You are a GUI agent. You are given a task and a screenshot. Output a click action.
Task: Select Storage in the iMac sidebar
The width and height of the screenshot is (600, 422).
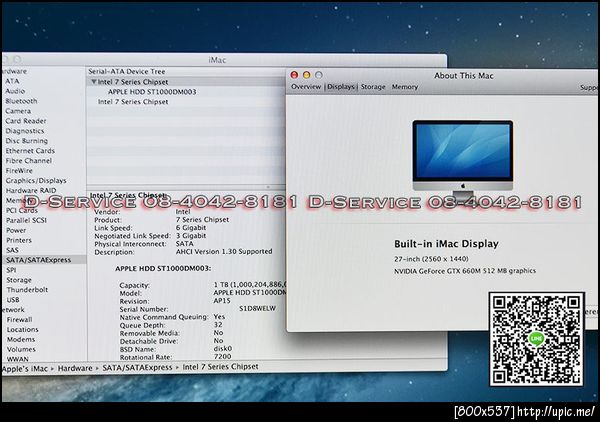tap(19, 280)
